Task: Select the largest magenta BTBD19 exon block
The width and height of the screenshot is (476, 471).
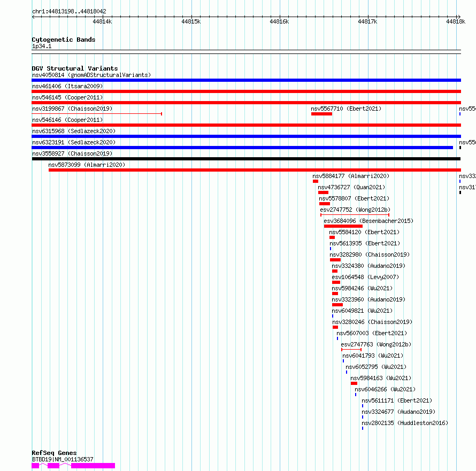Action: 93,466
